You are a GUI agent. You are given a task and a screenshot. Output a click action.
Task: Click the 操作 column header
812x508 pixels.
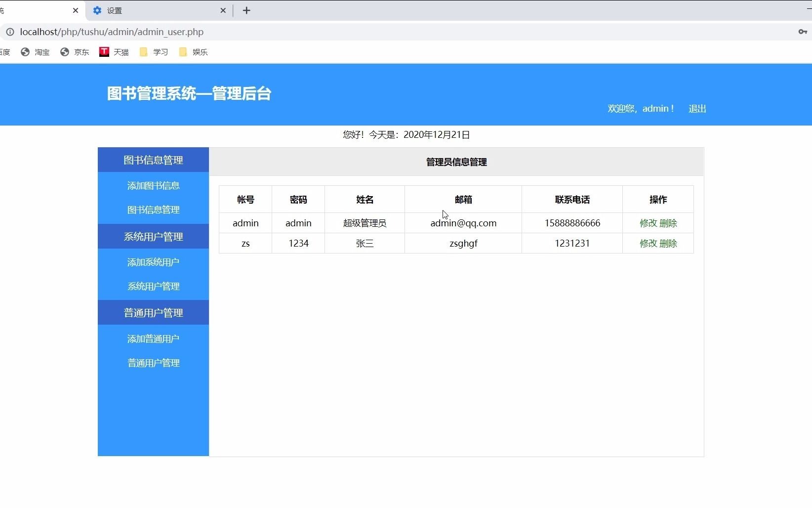(658, 200)
